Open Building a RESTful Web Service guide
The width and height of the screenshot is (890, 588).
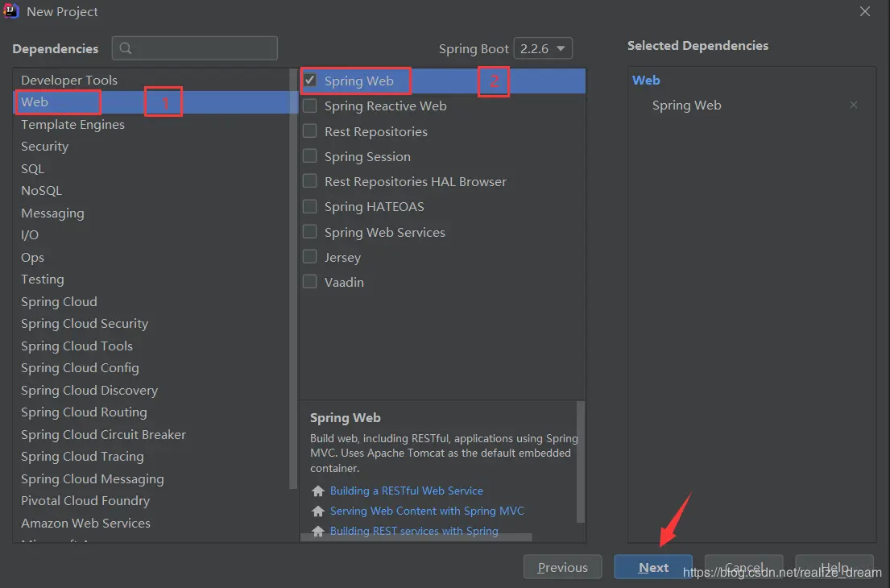(407, 491)
